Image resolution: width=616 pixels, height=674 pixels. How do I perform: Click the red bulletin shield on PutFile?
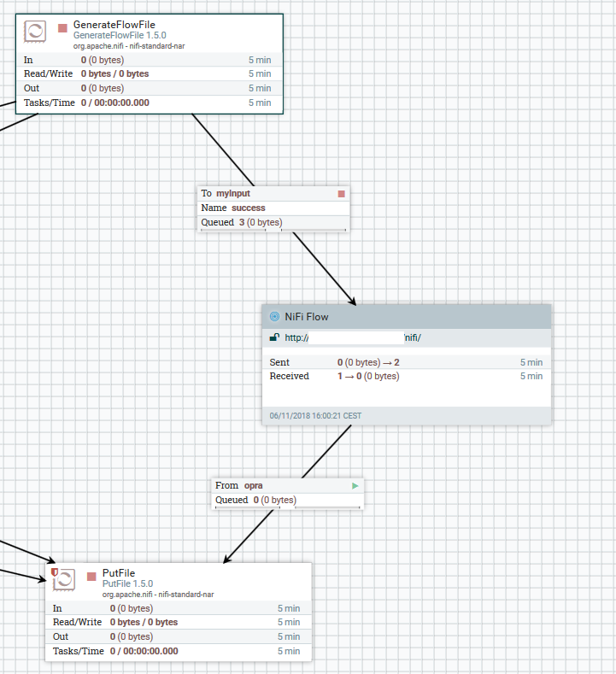(x=55, y=571)
